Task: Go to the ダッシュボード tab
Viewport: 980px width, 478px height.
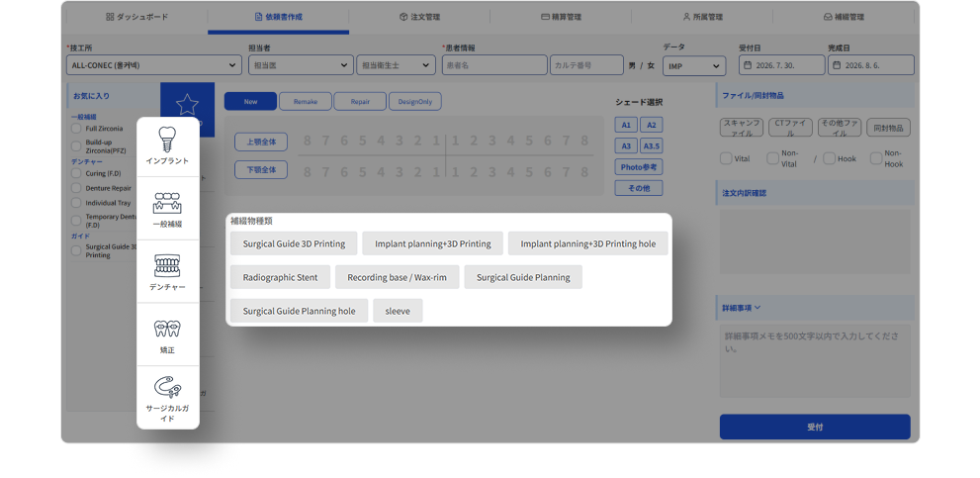Action: click(x=136, y=17)
